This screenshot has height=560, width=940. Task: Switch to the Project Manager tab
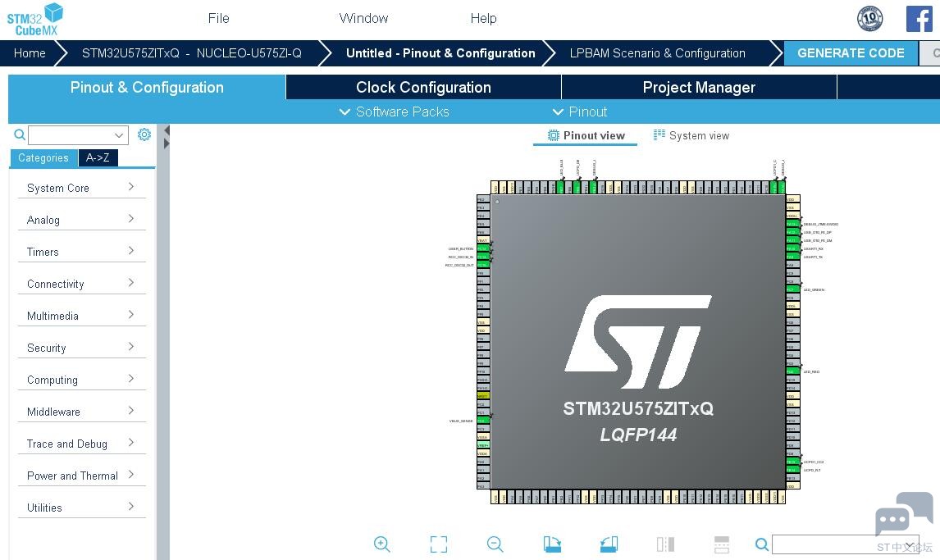click(x=699, y=88)
